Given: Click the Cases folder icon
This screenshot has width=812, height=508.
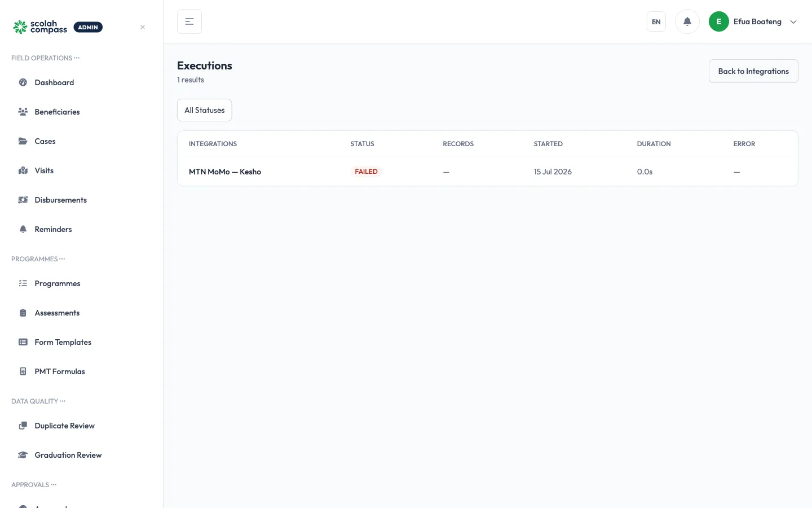Looking at the screenshot, I should click(x=23, y=141).
